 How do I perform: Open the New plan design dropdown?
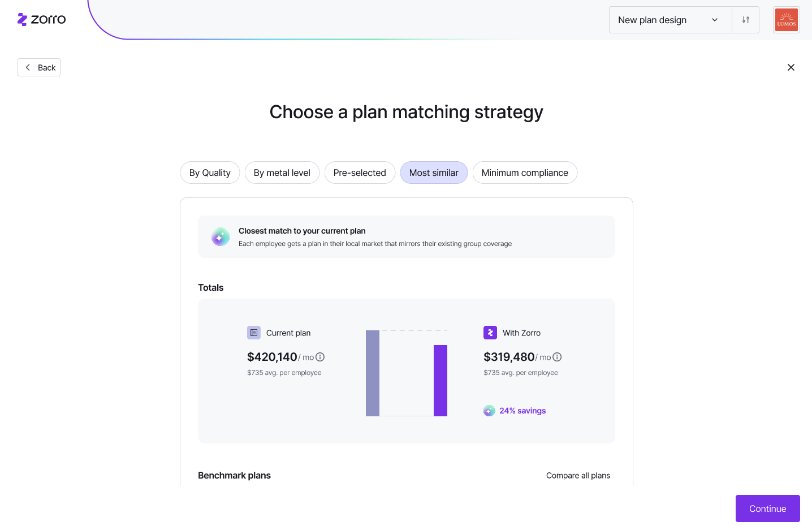670,20
